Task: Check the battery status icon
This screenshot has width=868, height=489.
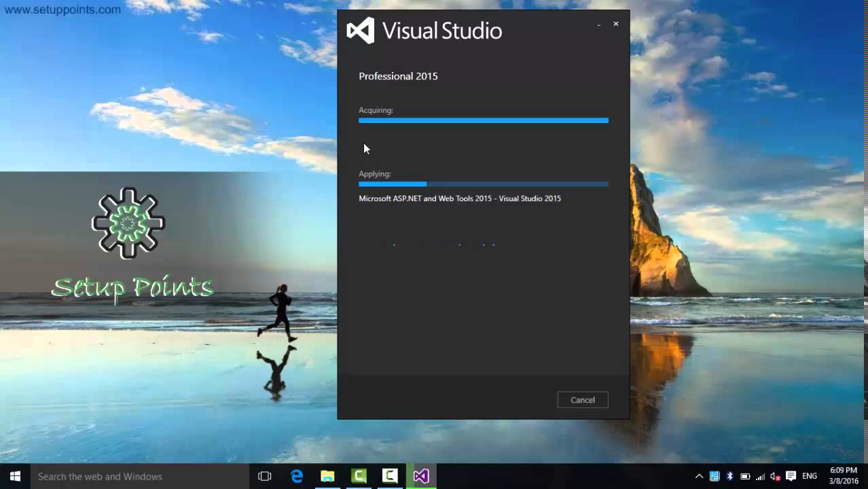Action: pyautogui.click(x=745, y=476)
